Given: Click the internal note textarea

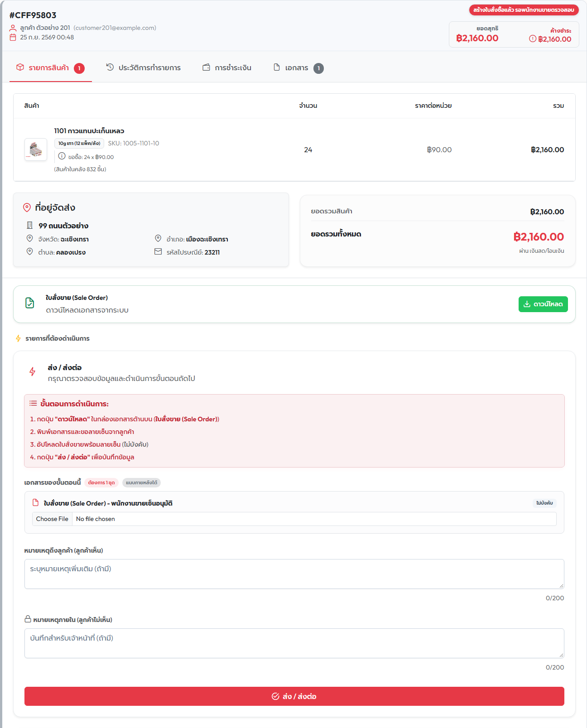Looking at the screenshot, I should pos(294,643).
